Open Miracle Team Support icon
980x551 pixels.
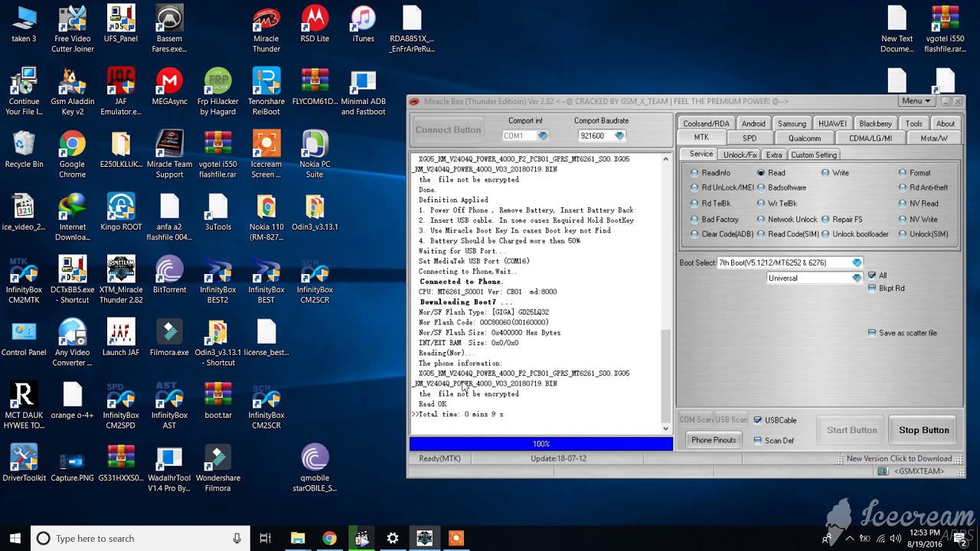169,155
